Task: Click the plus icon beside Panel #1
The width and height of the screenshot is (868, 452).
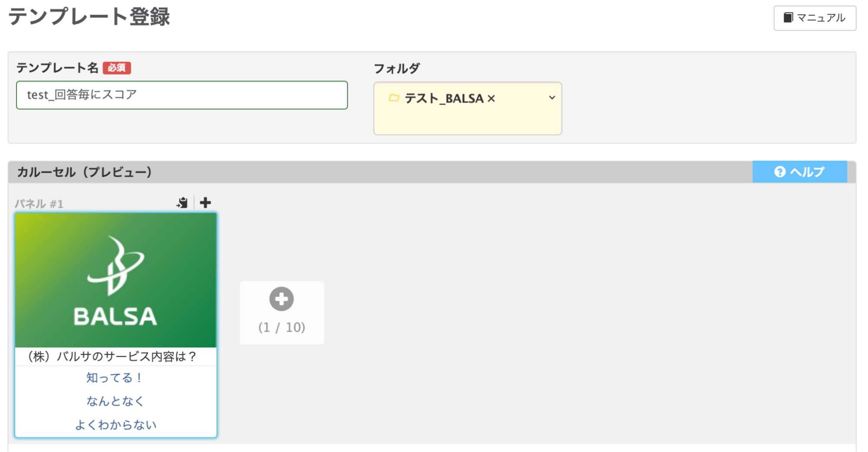Action: click(205, 203)
